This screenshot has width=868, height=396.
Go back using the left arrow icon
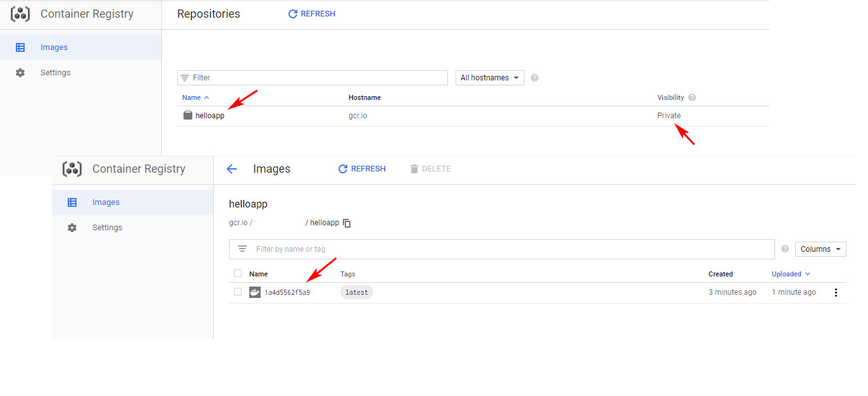pyautogui.click(x=232, y=169)
